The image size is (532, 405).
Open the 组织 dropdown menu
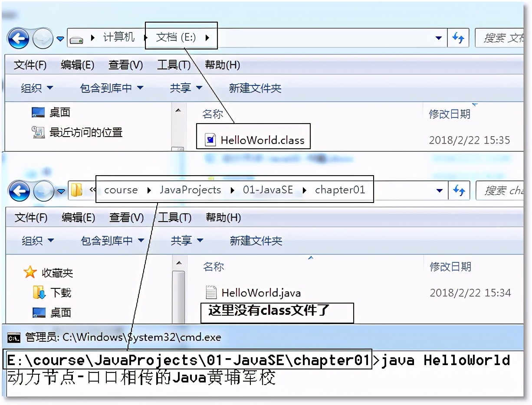click(x=37, y=88)
